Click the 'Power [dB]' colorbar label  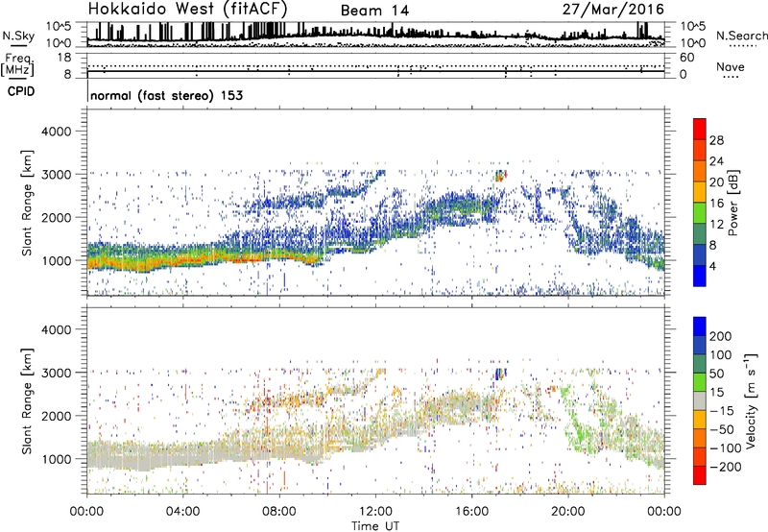[x=732, y=203]
